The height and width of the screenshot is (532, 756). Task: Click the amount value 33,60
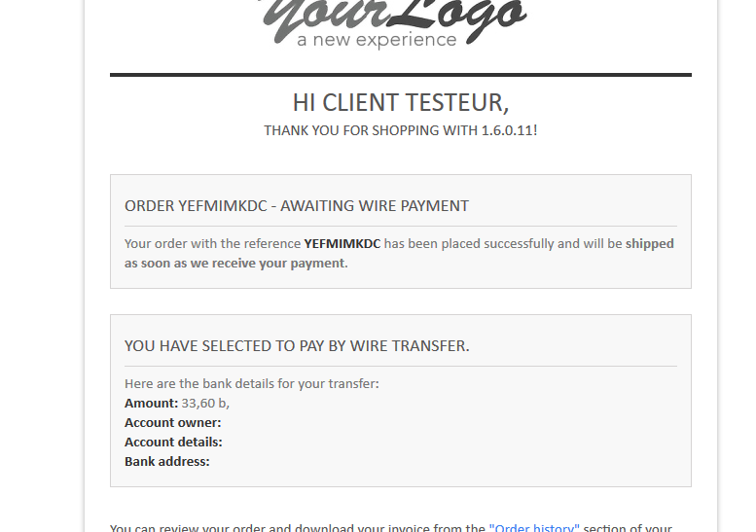click(198, 403)
